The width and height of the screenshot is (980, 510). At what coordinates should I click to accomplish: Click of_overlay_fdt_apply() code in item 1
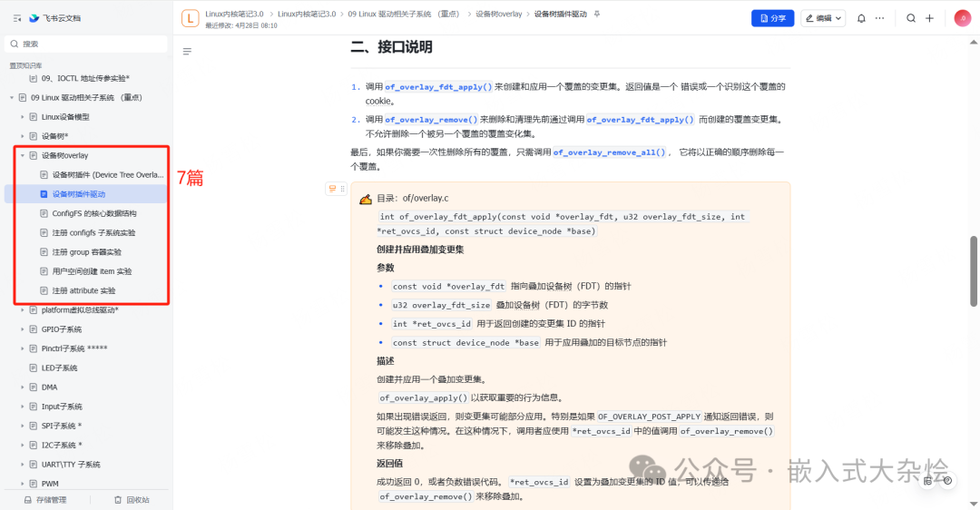click(x=439, y=87)
